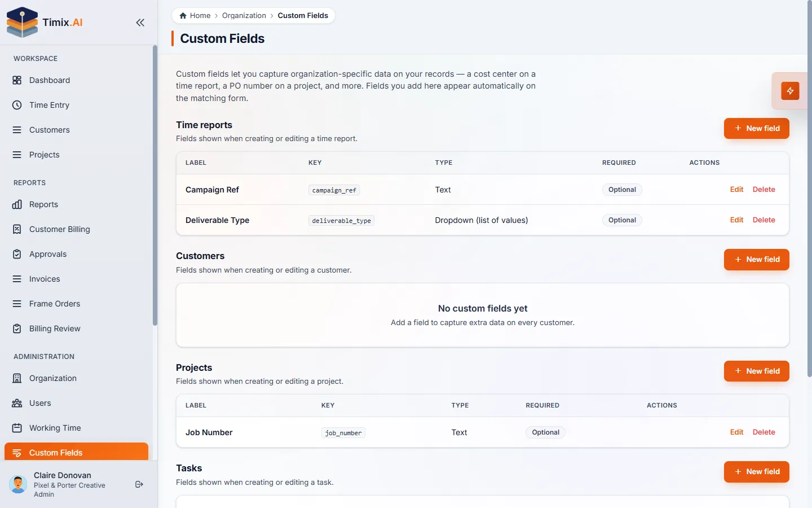This screenshot has height=508, width=812.
Task: Edit the Job Number field
Action: [736, 432]
